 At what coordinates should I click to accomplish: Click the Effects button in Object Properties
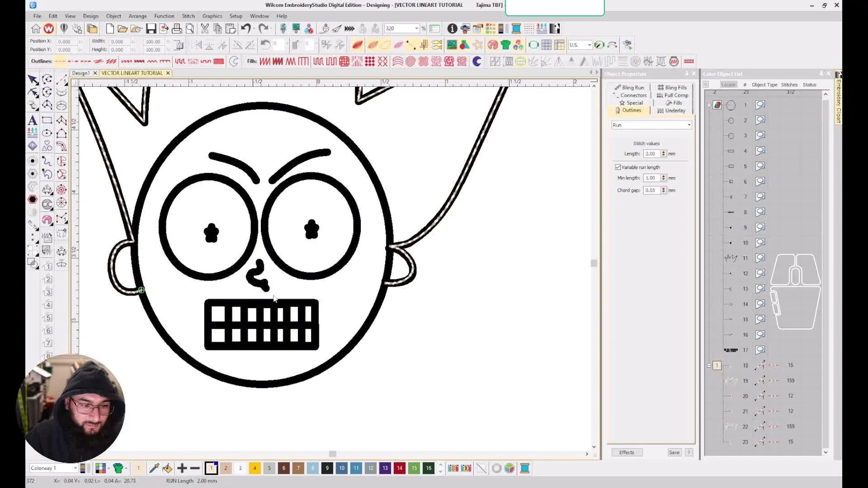click(x=627, y=452)
